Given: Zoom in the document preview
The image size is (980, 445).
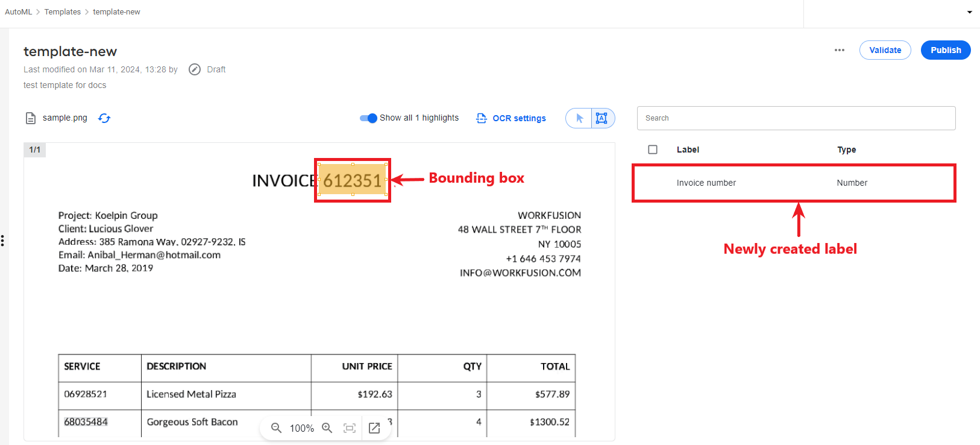Looking at the screenshot, I should pyautogui.click(x=327, y=428).
